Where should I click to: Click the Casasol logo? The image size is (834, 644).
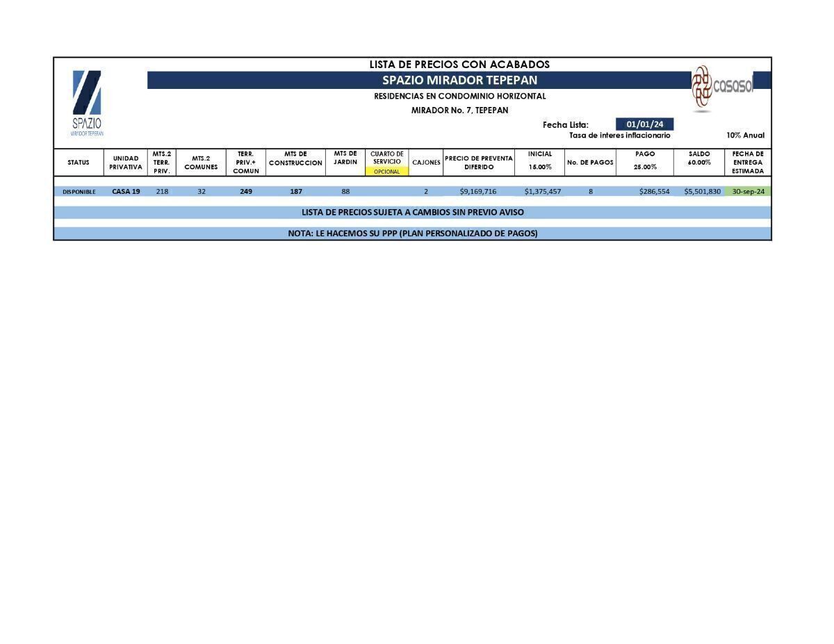[x=723, y=88]
